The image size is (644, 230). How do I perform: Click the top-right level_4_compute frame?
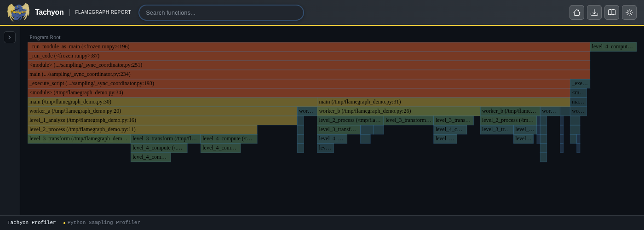[x=613, y=47]
